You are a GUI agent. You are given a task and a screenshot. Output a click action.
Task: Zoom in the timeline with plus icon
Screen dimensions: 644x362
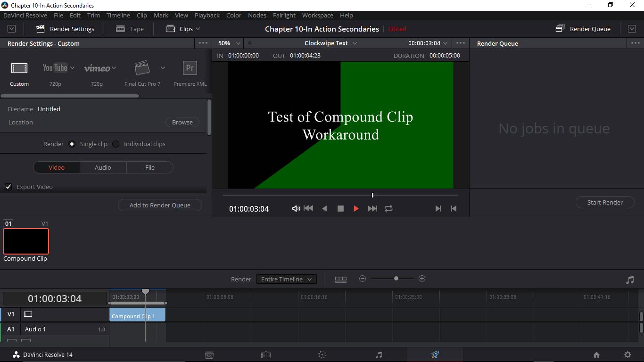pos(422,279)
